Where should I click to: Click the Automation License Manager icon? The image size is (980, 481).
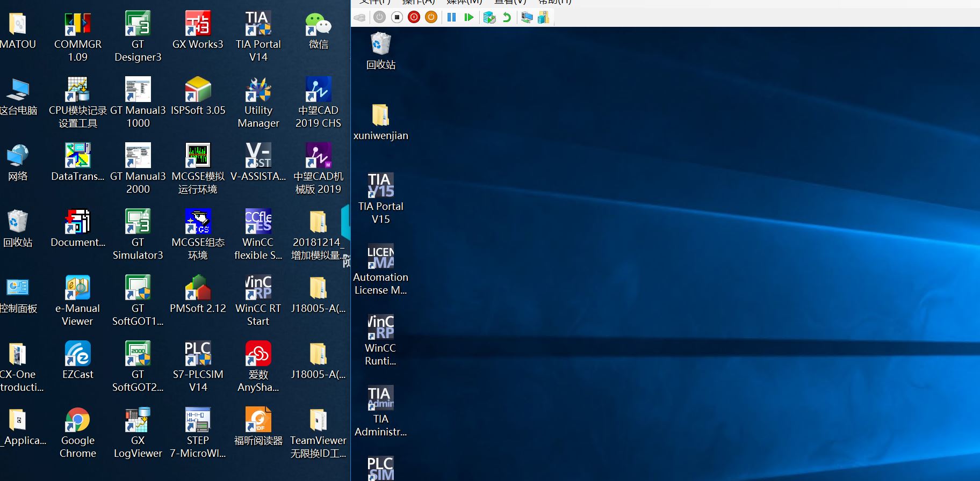pyautogui.click(x=380, y=257)
